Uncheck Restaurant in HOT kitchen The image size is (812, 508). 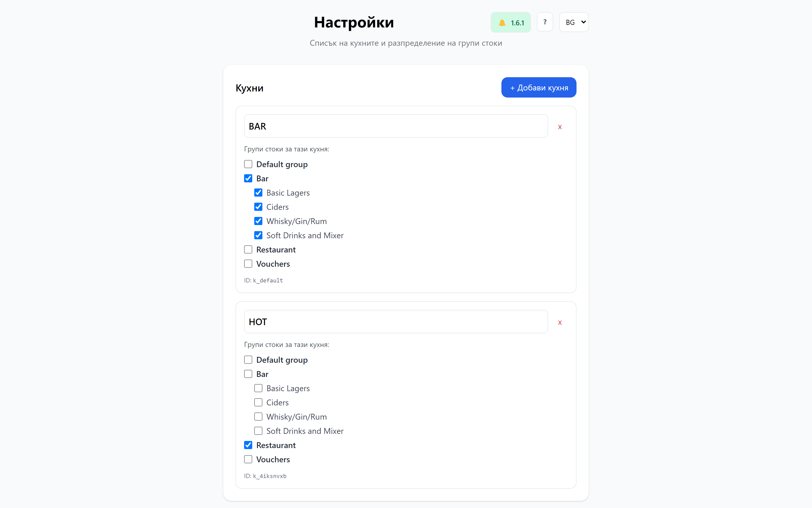tap(248, 445)
